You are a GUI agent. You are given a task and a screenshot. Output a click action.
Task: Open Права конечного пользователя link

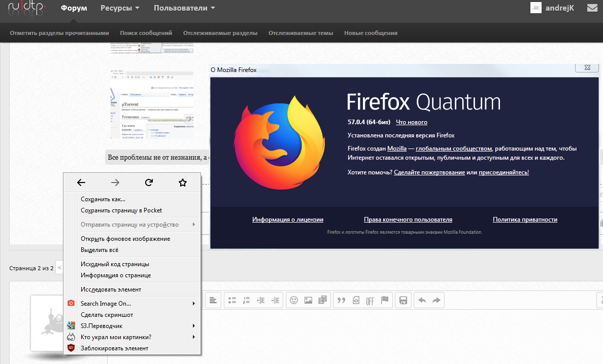click(x=408, y=219)
